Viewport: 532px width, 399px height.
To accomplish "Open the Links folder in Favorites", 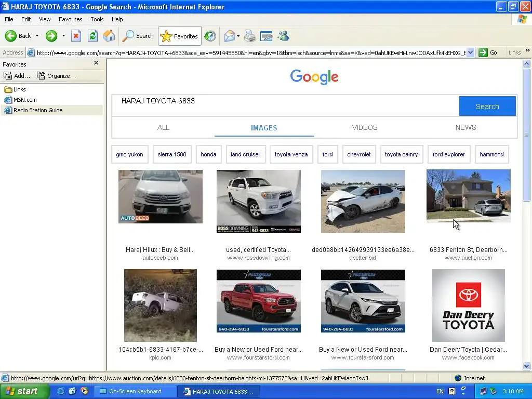I will (x=15, y=89).
